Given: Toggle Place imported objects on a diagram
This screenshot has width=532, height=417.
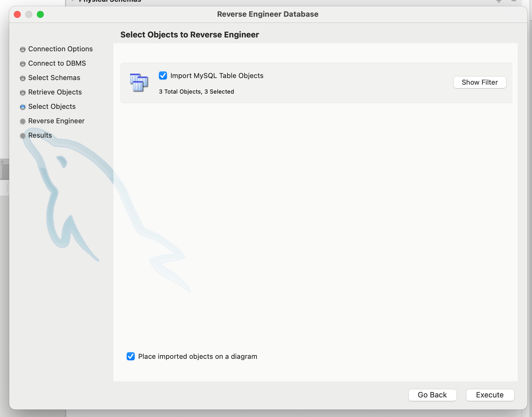Looking at the screenshot, I should [131, 356].
